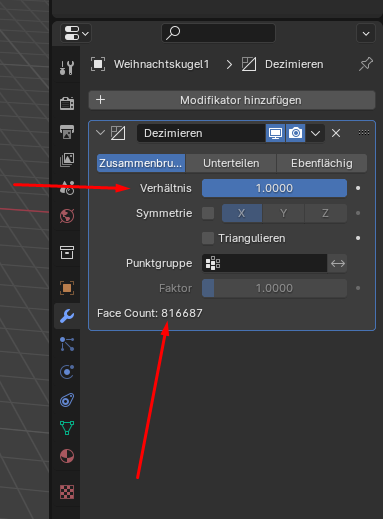383x519 pixels.
Task: Open the Object properties tab
Action: point(67,288)
